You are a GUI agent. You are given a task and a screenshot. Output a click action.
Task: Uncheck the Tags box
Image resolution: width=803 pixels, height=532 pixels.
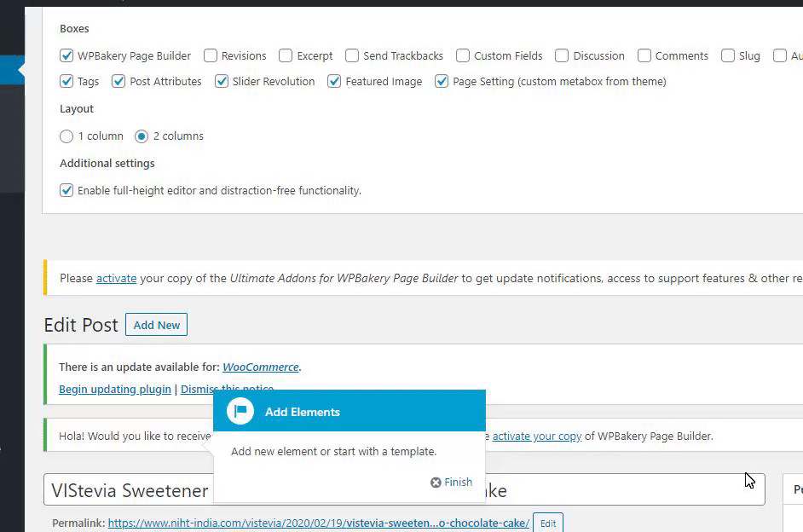[66, 81]
